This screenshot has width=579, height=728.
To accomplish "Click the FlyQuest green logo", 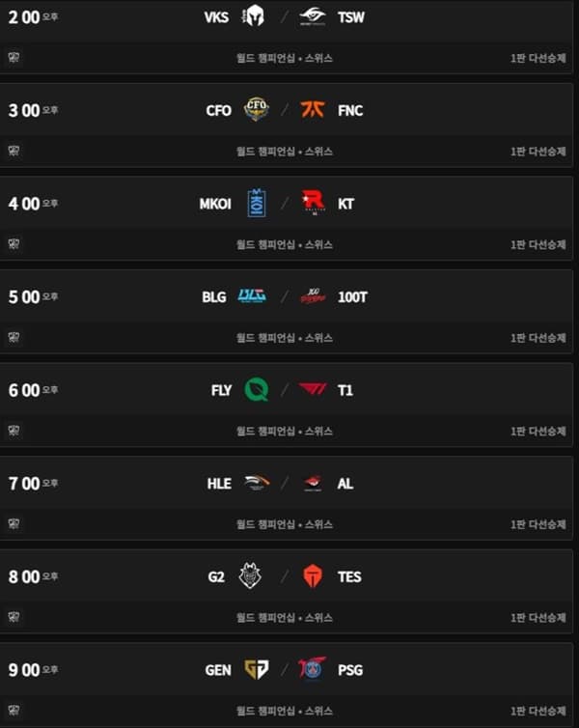I will (256, 390).
